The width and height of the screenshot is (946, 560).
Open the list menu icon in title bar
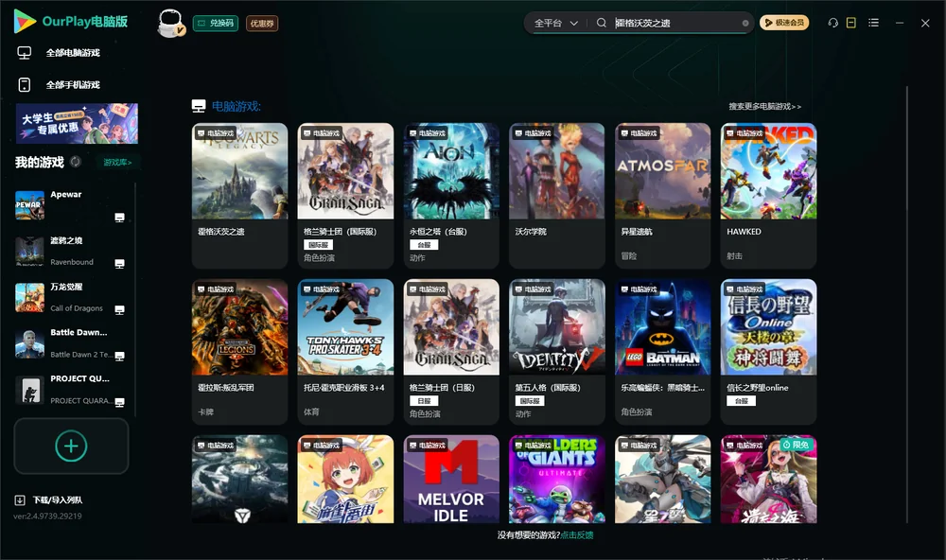[873, 23]
